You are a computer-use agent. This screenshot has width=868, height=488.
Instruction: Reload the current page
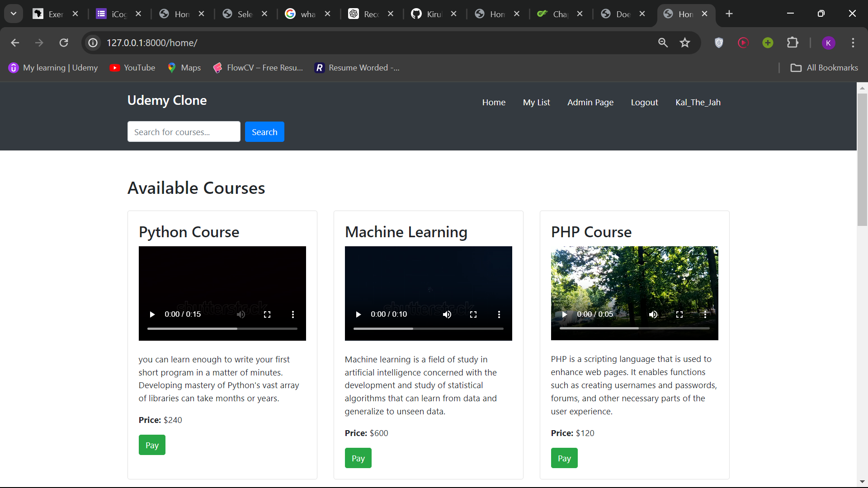pyautogui.click(x=64, y=43)
